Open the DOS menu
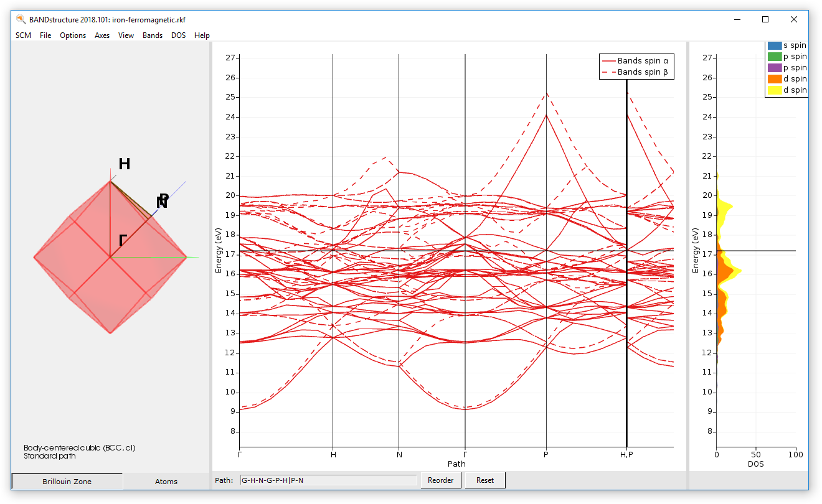This screenshot has width=822, height=504. [179, 35]
